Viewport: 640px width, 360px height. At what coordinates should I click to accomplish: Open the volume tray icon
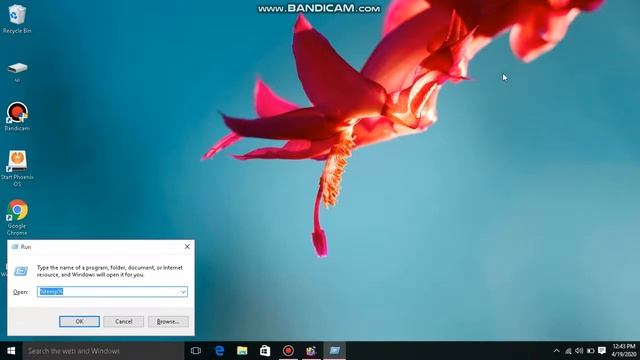[579, 351]
